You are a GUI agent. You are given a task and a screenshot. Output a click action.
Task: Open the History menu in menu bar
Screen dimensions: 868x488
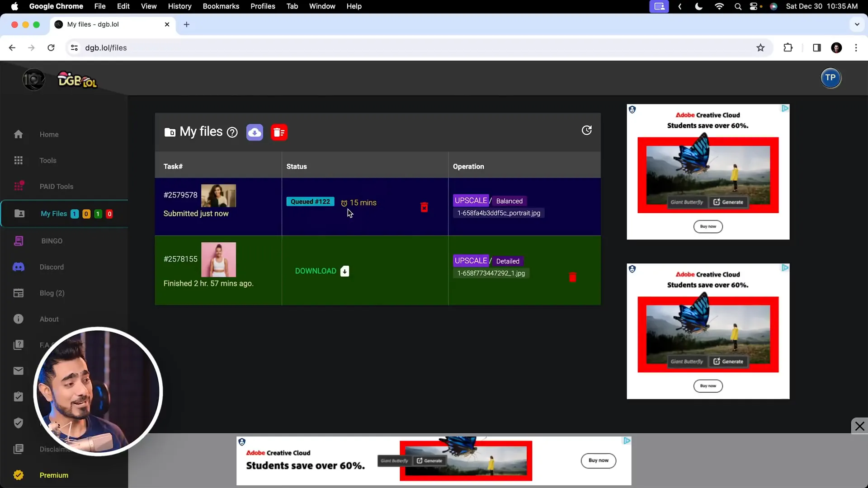click(179, 6)
